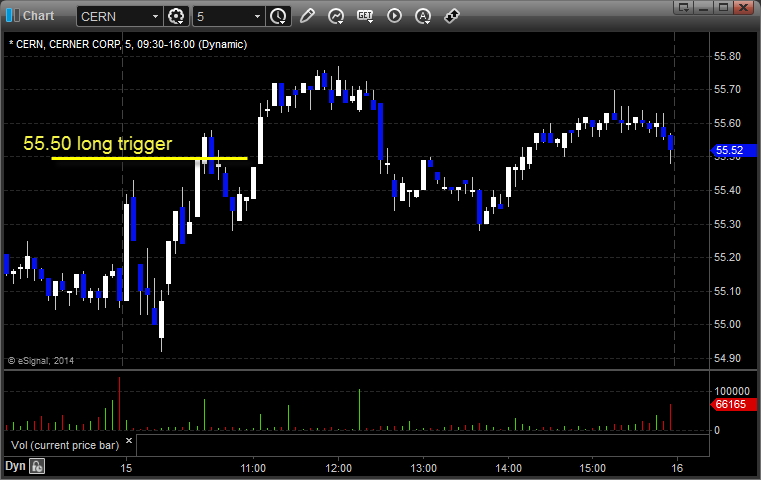Click the 55.70 price axis label

[727, 89]
